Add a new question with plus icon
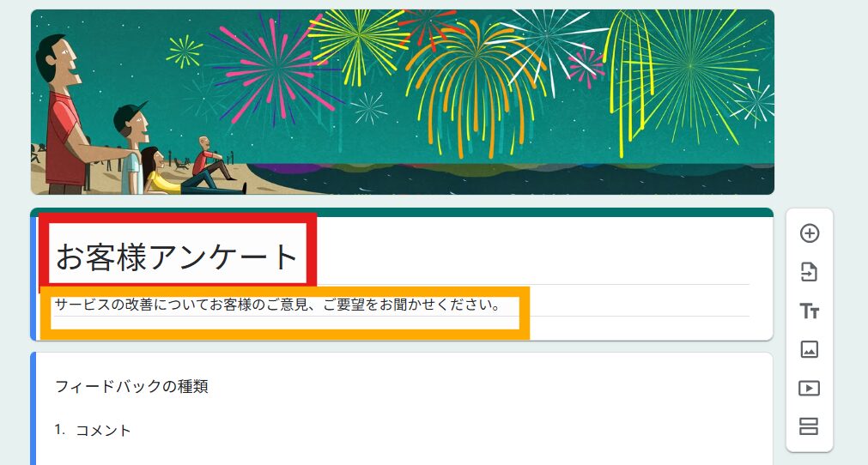Viewport: 868px width, 465px height. pyautogui.click(x=810, y=233)
